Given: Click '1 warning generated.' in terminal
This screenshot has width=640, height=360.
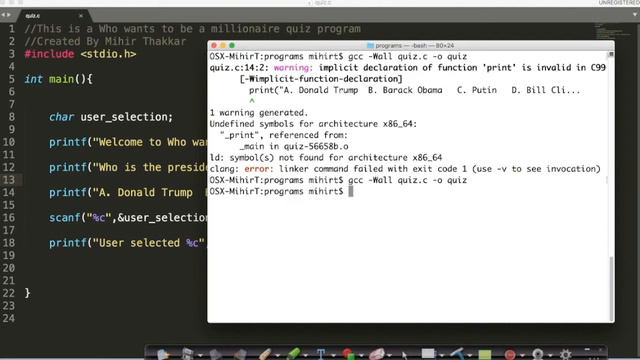Looking at the screenshot, I should [259, 113].
